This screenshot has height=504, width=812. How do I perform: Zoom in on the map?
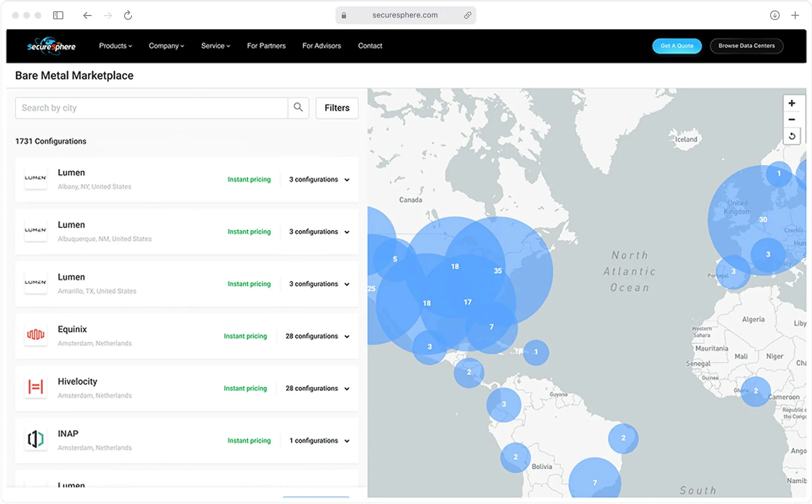point(792,103)
